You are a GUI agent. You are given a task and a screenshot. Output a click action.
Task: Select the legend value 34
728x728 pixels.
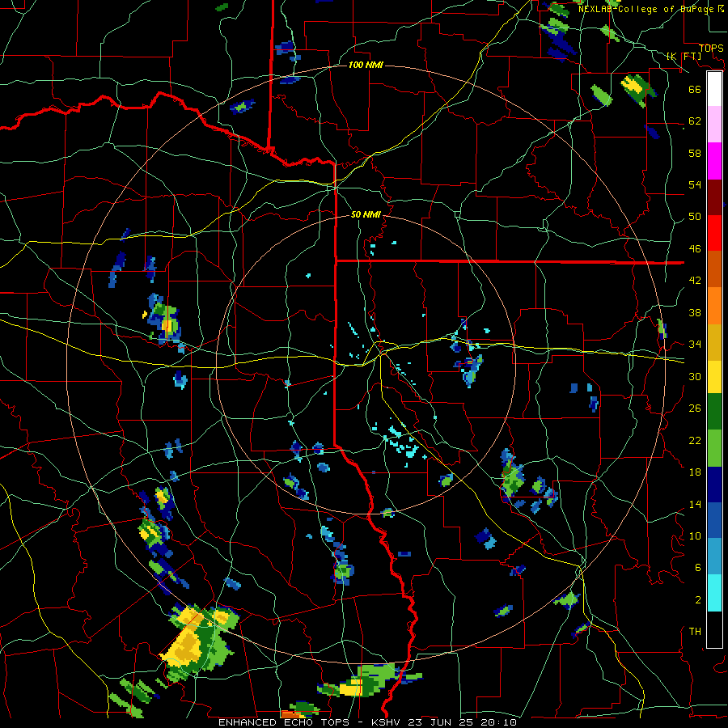tap(695, 345)
